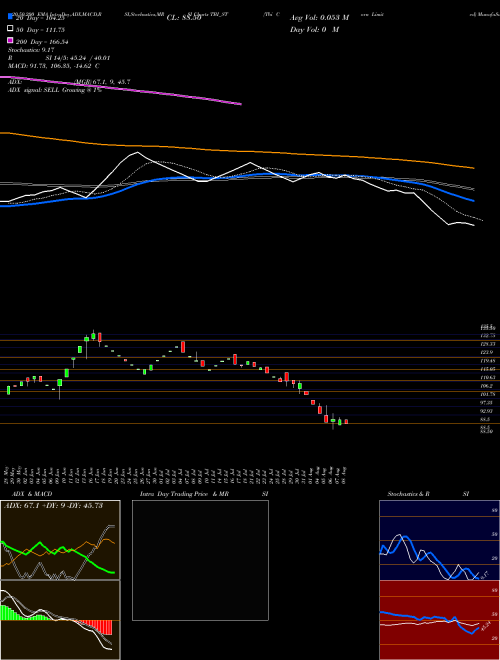Click the orange moving average line
Viewport: 500px width, 660px height.
(x=236, y=151)
